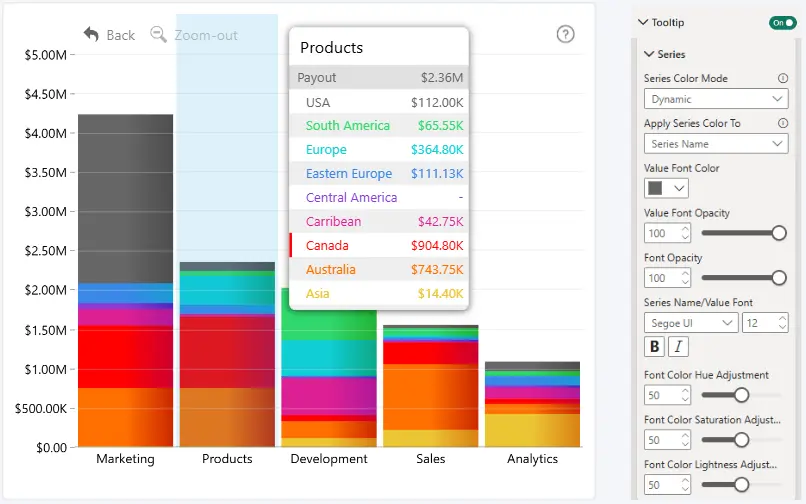This screenshot has width=806, height=504.
Task: Click the Products axis label
Action: 227,459
